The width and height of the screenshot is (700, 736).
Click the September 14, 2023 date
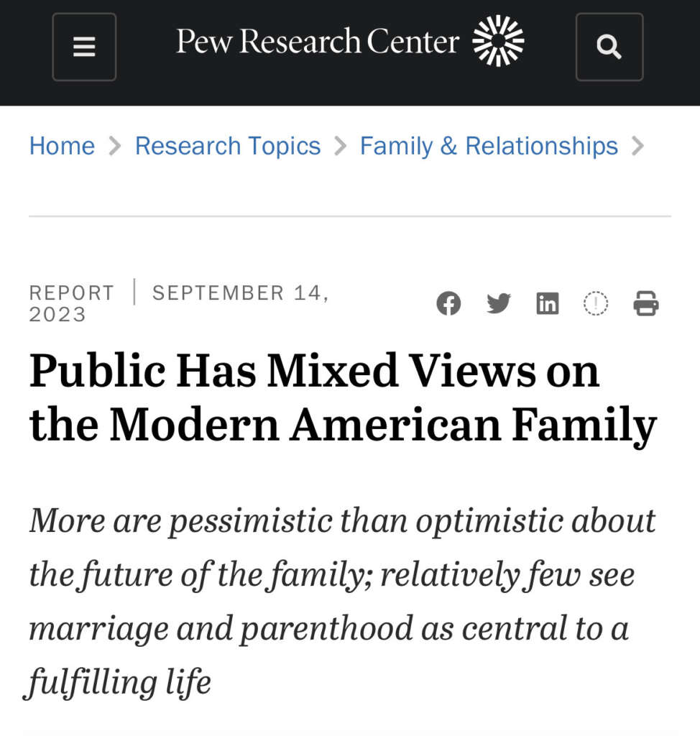(240, 293)
